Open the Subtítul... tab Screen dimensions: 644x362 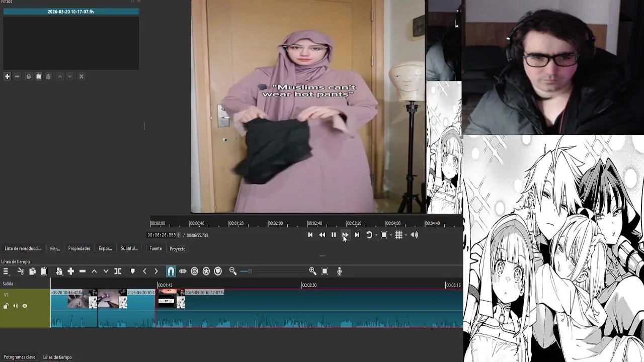coord(129,248)
